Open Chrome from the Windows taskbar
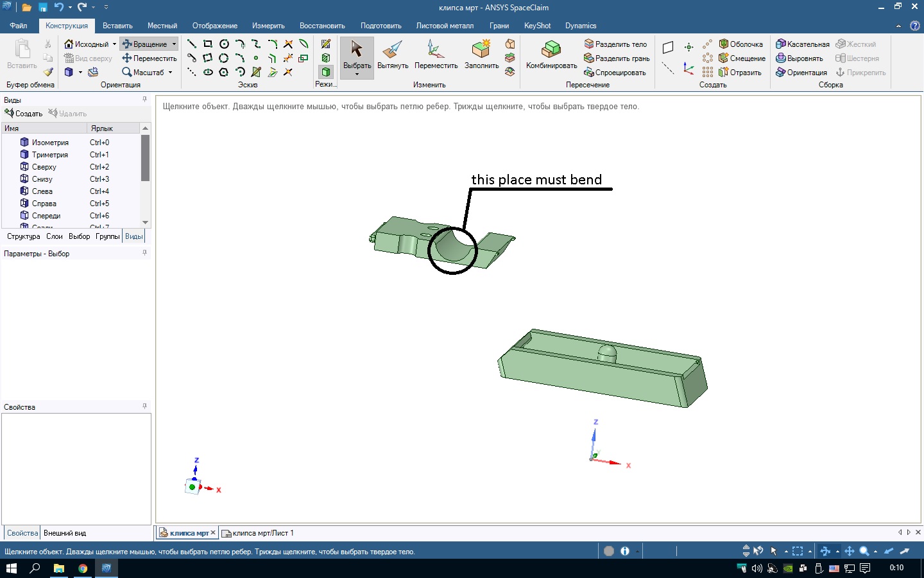 coord(83,568)
